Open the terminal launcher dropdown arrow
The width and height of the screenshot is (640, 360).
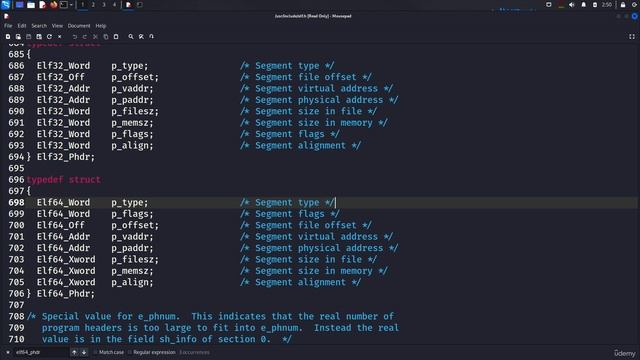(71, 5)
